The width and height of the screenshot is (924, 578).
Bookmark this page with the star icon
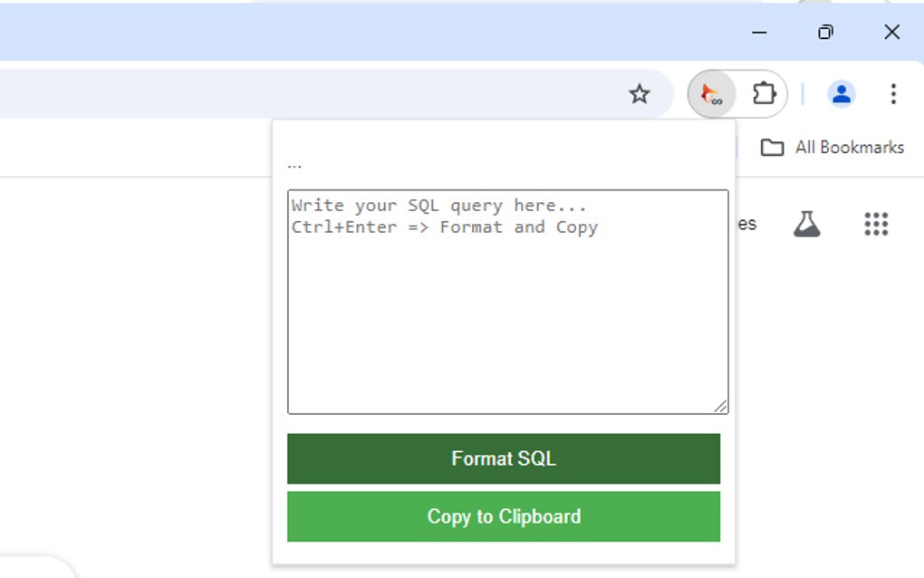pyautogui.click(x=640, y=93)
